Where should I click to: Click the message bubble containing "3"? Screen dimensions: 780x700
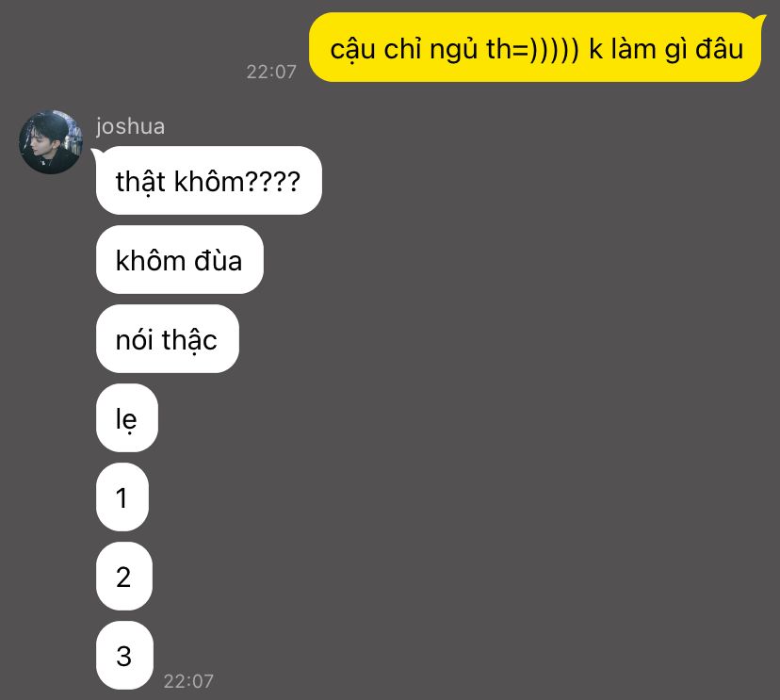tap(124, 655)
